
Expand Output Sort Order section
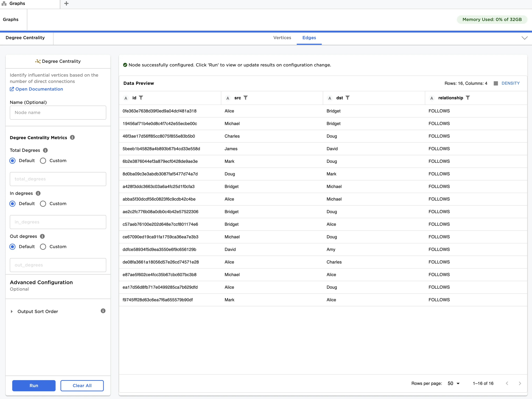point(12,311)
